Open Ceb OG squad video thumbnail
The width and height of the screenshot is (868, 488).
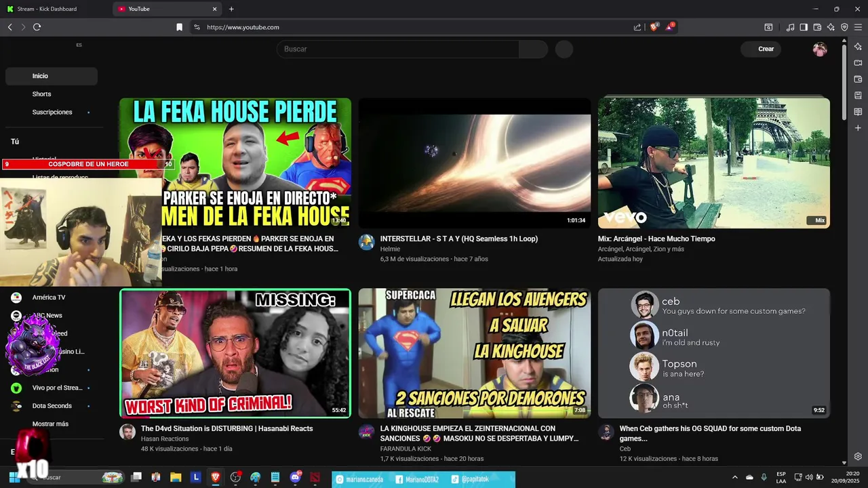(x=714, y=353)
